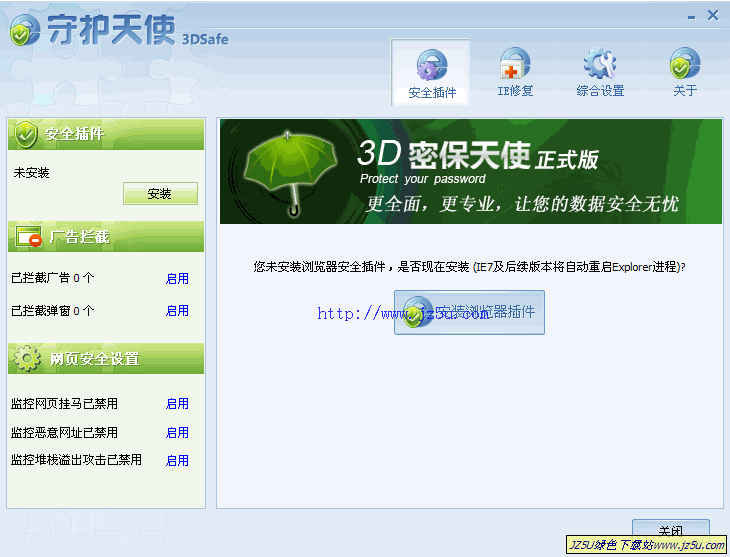Enable 监控恶意网址 via 启用 link
This screenshot has height=557, width=730.
click(x=177, y=433)
